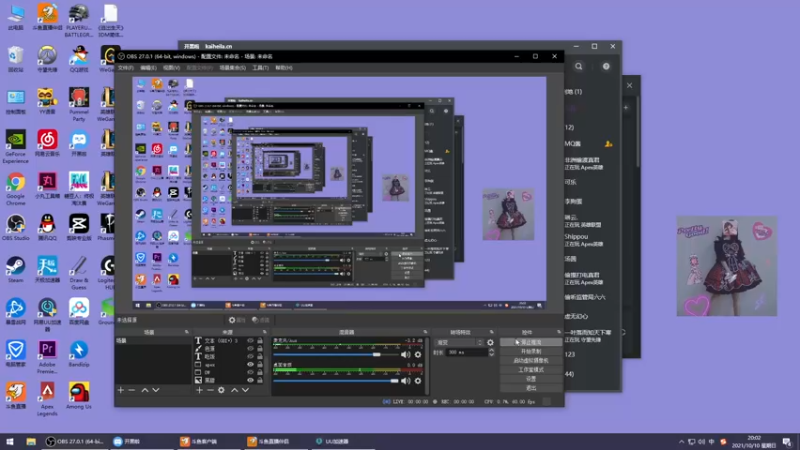Toggle visibility of OW source
The width and height of the screenshot is (800, 450).
pos(250,372)
